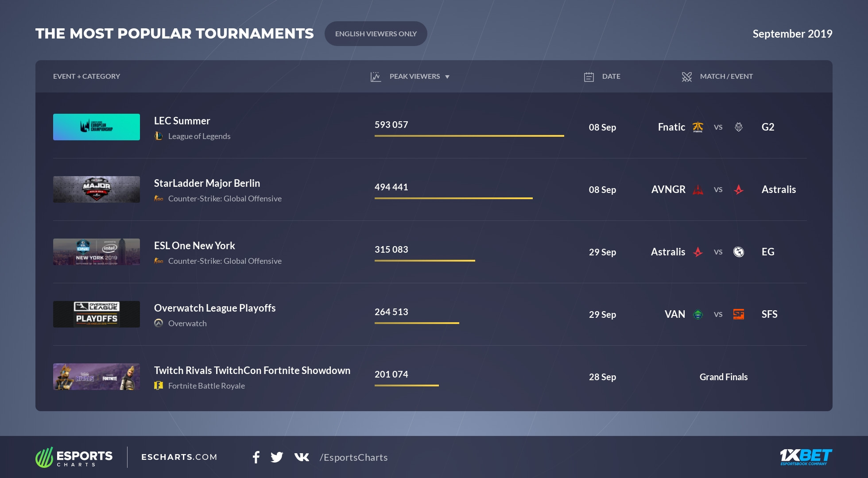Click the 1XBET sponsor logo
868x478 pixels.
point(806,457)
